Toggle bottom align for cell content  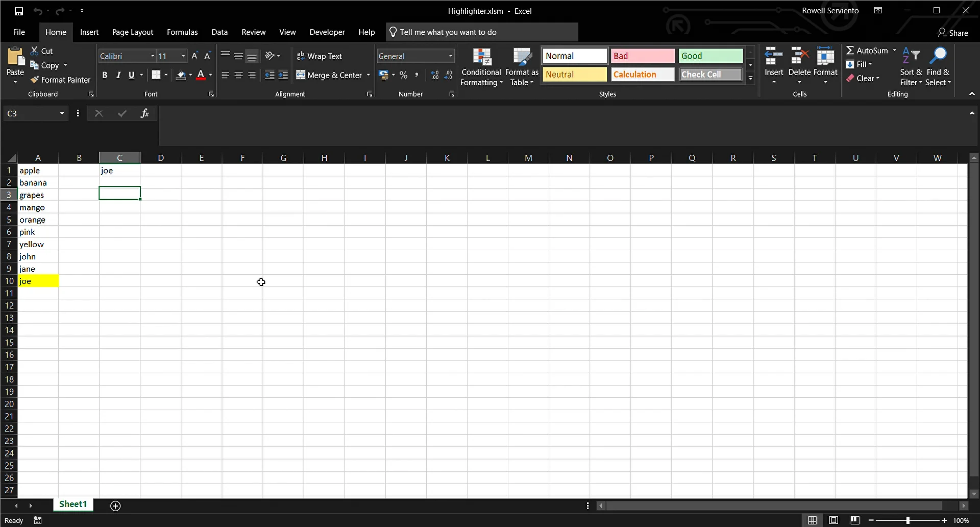click(x=252, y=56)
